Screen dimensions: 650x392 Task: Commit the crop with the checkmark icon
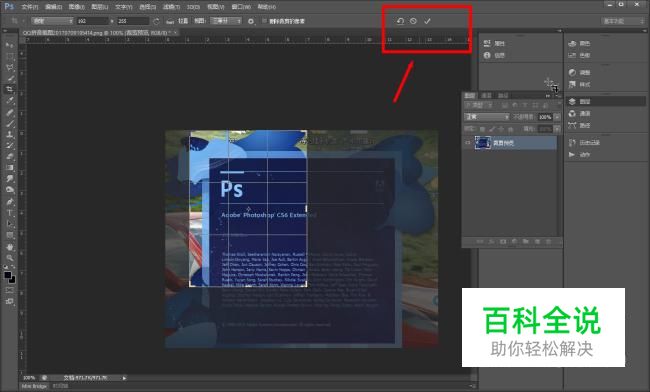coord(427,21)
